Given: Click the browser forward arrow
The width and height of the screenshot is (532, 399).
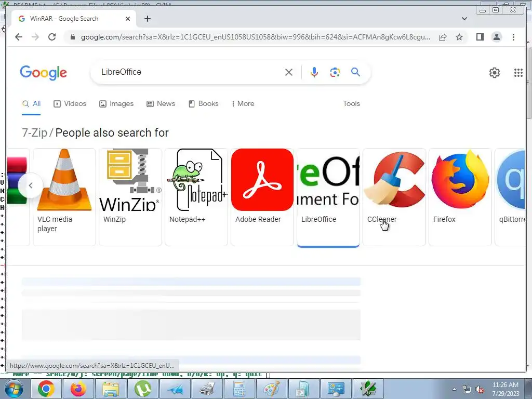Looking at the screenshot, I should (x=35, y=37).
